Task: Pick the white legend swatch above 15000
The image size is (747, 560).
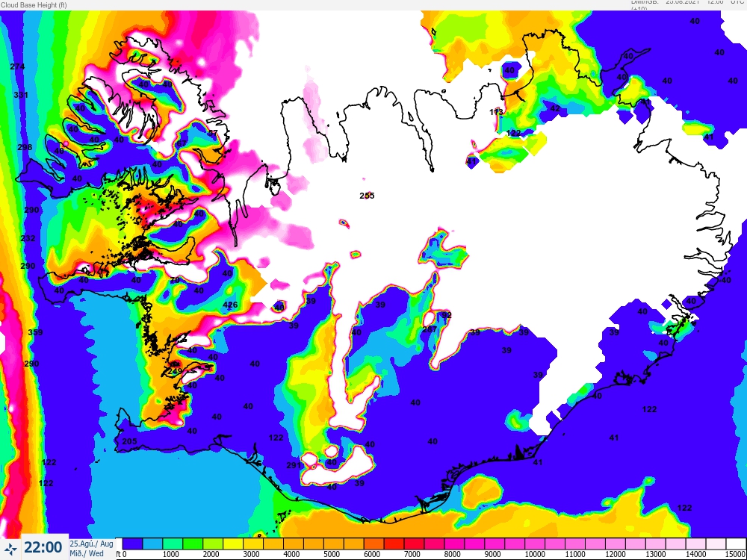Action: coord(736,544)
